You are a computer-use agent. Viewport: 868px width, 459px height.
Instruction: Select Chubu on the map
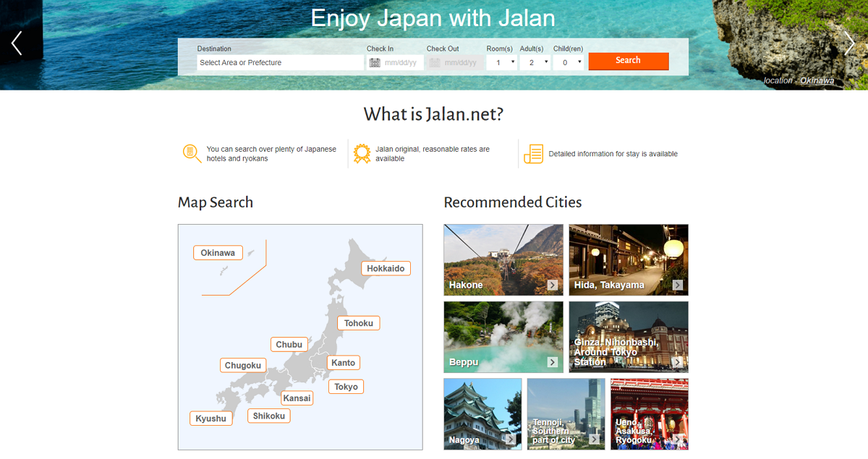[289, 345]
